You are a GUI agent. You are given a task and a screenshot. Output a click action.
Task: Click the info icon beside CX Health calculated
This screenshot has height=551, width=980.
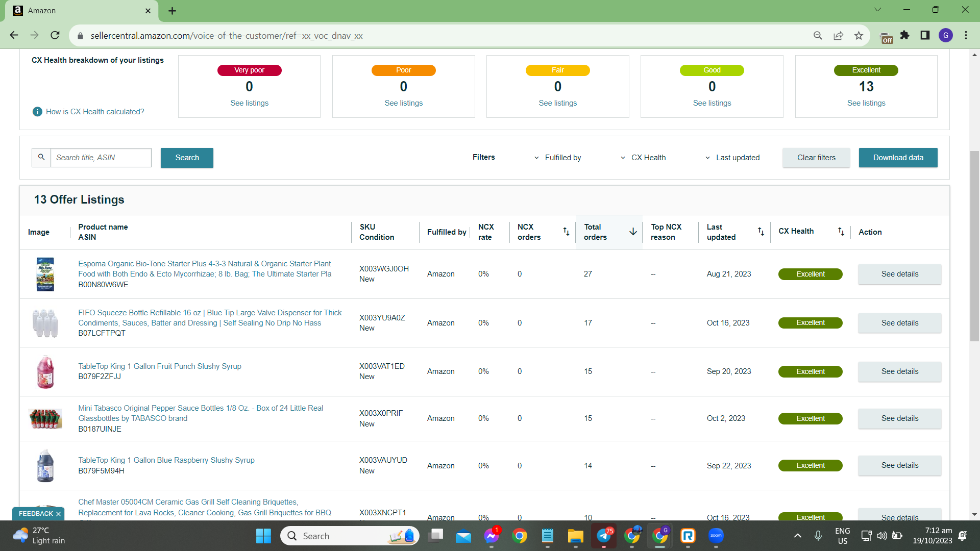click(x=37, y=112)
